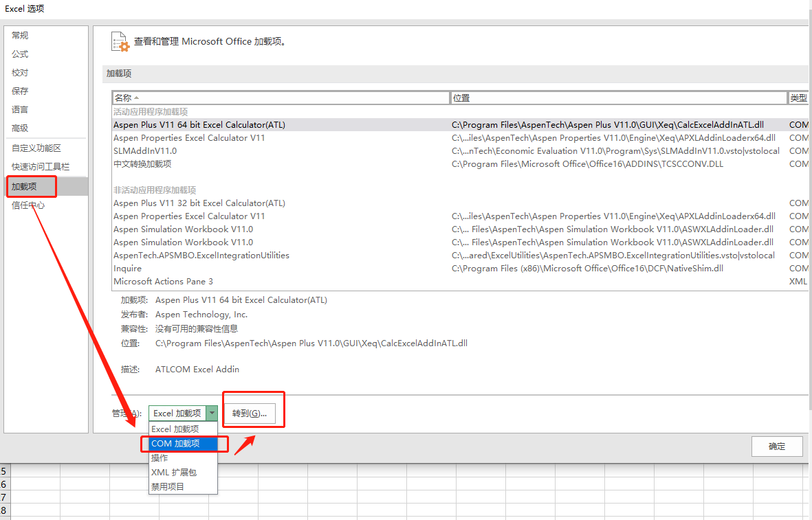
Task: Select worksheet row header 5
Action: click(5, 471)
